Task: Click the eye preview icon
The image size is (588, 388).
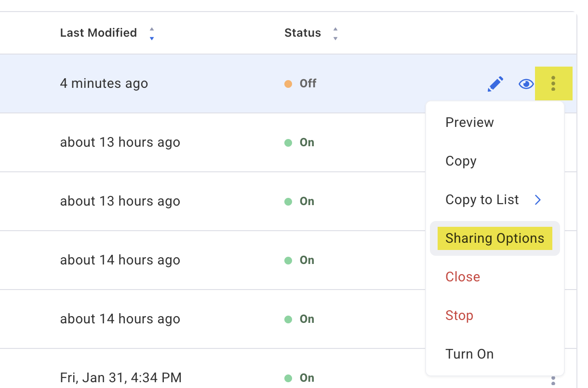Action: pyautogui.click(x=525, y=83)
